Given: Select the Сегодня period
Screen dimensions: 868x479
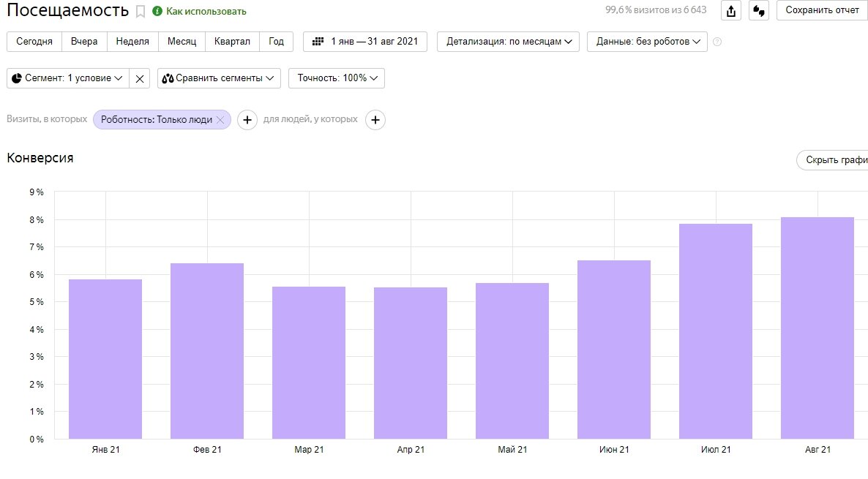Looking at the screenshot, I should (34, 42).
